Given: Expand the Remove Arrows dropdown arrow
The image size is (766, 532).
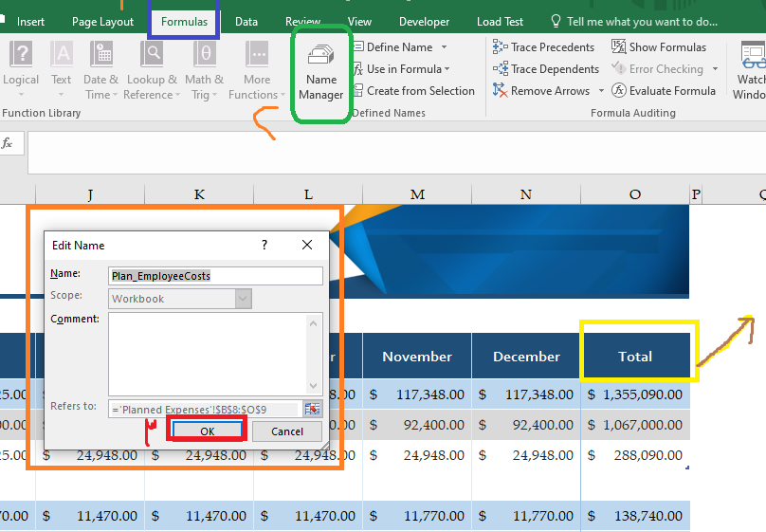Looking at the screenshot, I should [x=601, y=91].
